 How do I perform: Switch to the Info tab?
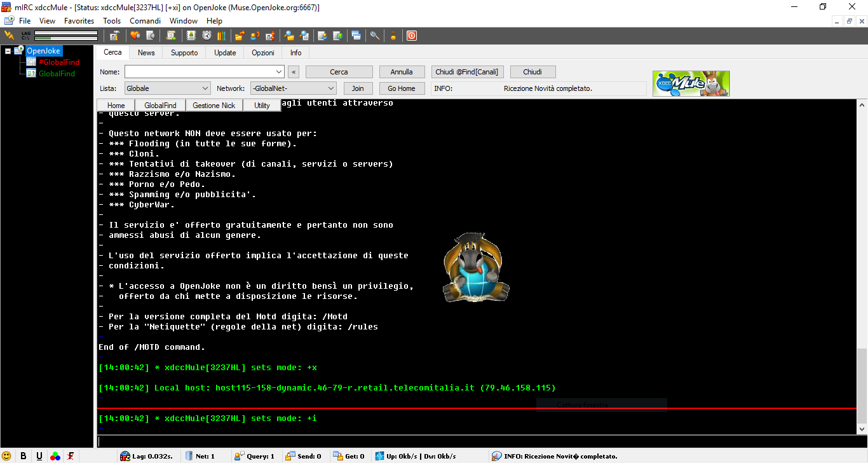coord(296,53)
